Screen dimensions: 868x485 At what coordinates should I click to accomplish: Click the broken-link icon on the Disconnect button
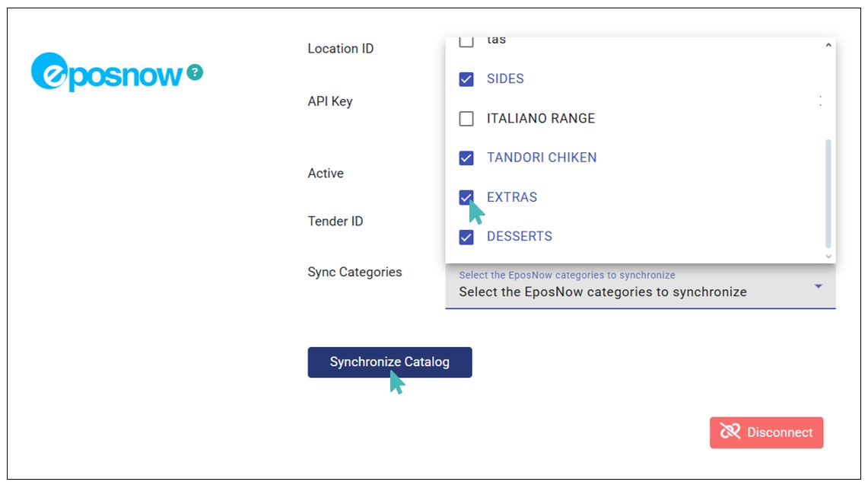click(x=730, y=432)
